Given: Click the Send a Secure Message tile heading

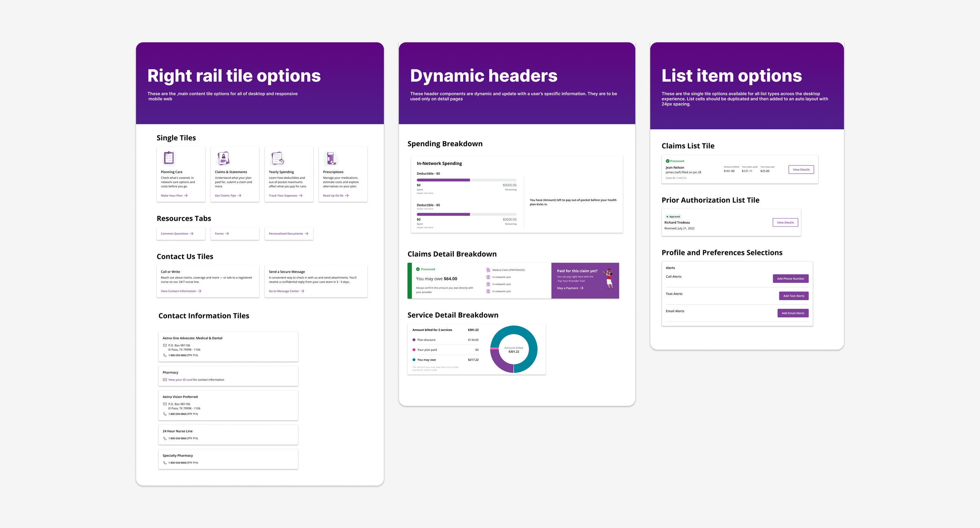Looking at the screenshot, I should (x=287, y=272).
